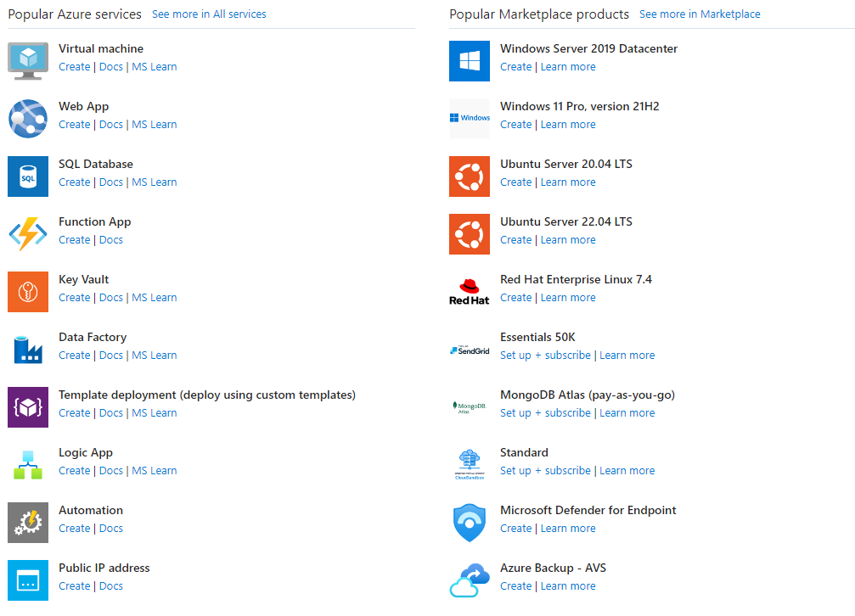Click the Ubuntu Server 22.04 LTS icon
Viewport: 855px width, 616px height.
[470, 234]
